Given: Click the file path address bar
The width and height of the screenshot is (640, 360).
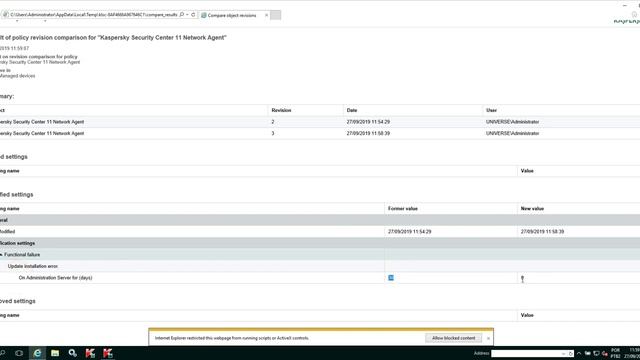Looking at the screenshot, I should coord(94,15).
